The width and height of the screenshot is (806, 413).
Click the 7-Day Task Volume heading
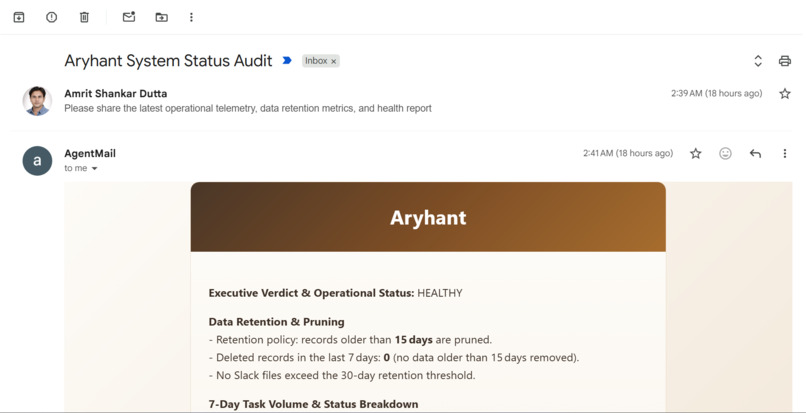(x=314, y=404)
